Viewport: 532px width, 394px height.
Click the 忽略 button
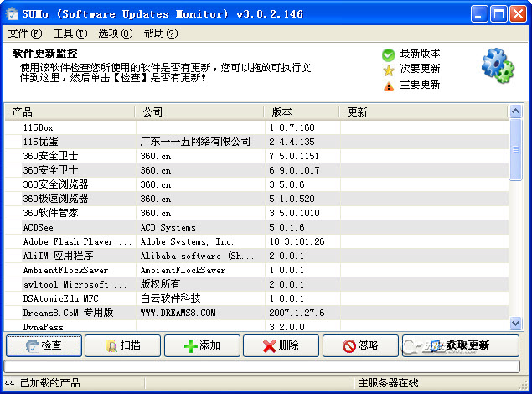[x=360, y=345]
